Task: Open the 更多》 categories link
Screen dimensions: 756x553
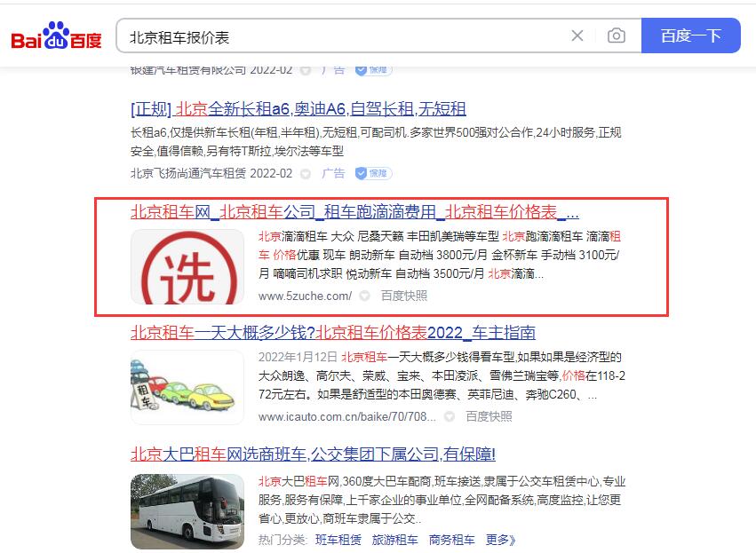Action: tap(500, 540)
